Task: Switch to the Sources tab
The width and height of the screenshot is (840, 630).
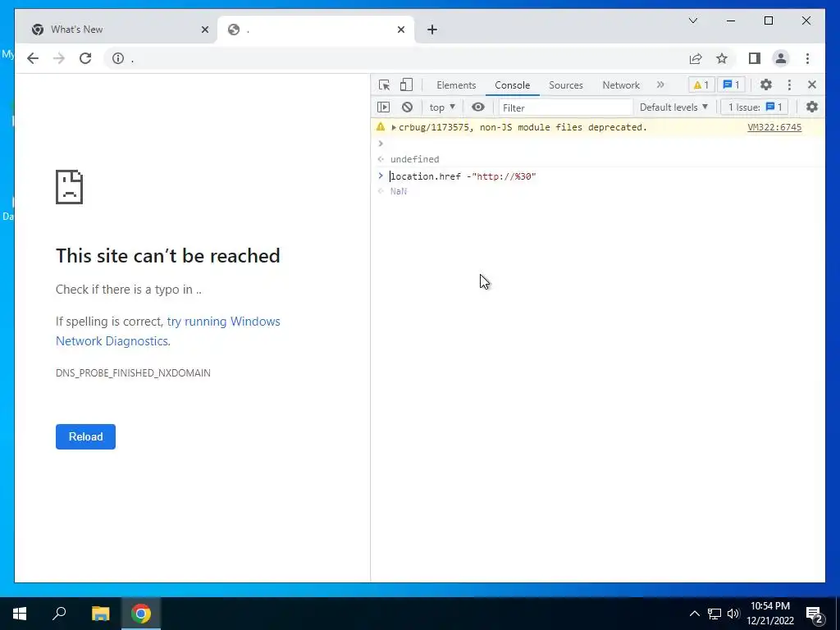Action: [x=566, y=85]
